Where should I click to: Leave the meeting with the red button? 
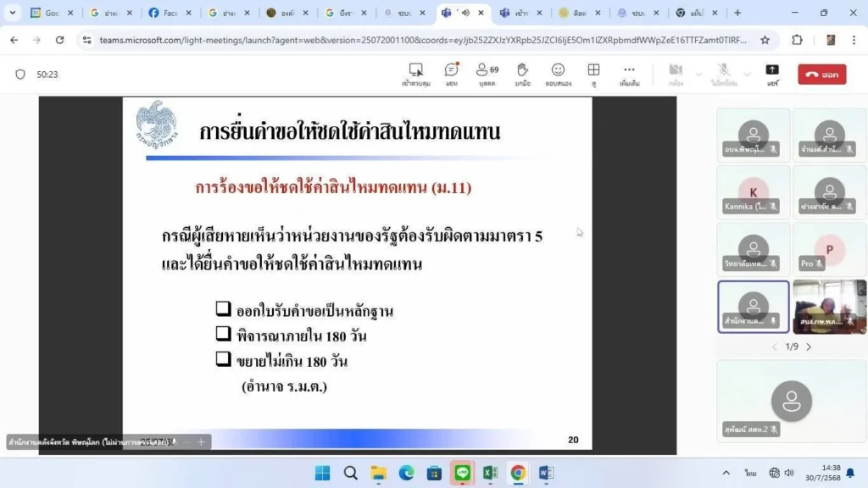(821, 75)
